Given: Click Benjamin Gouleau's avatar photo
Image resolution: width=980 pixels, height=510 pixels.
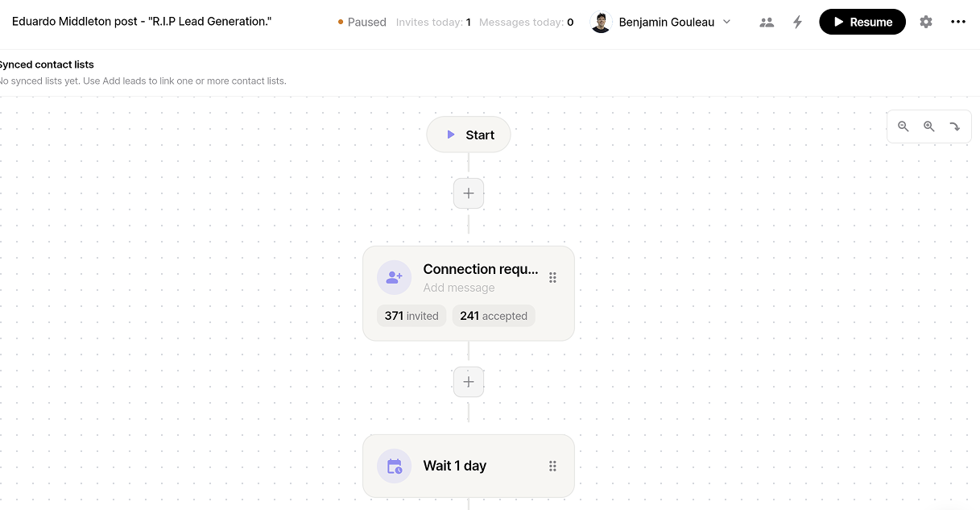Looking at the screenshot, I should (601, 22).
